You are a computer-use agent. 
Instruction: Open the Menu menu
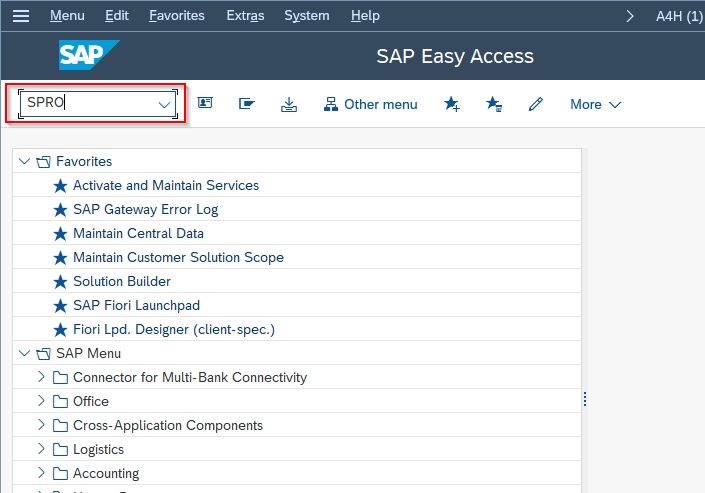[67, 16]
